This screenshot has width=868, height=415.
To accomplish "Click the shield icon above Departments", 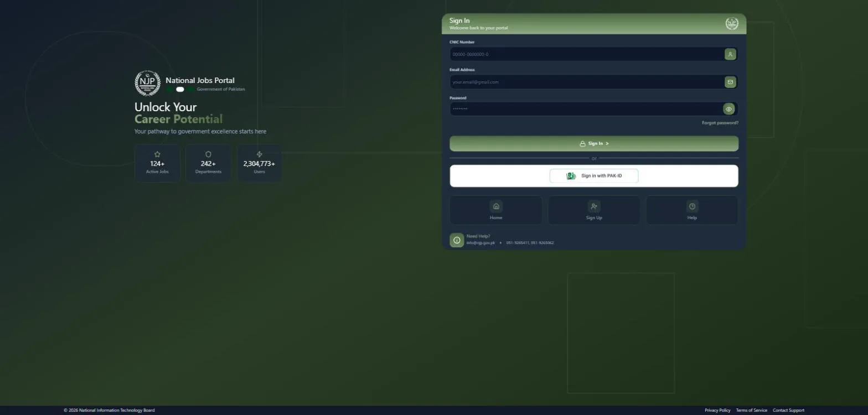I will [x=208, y=154].
